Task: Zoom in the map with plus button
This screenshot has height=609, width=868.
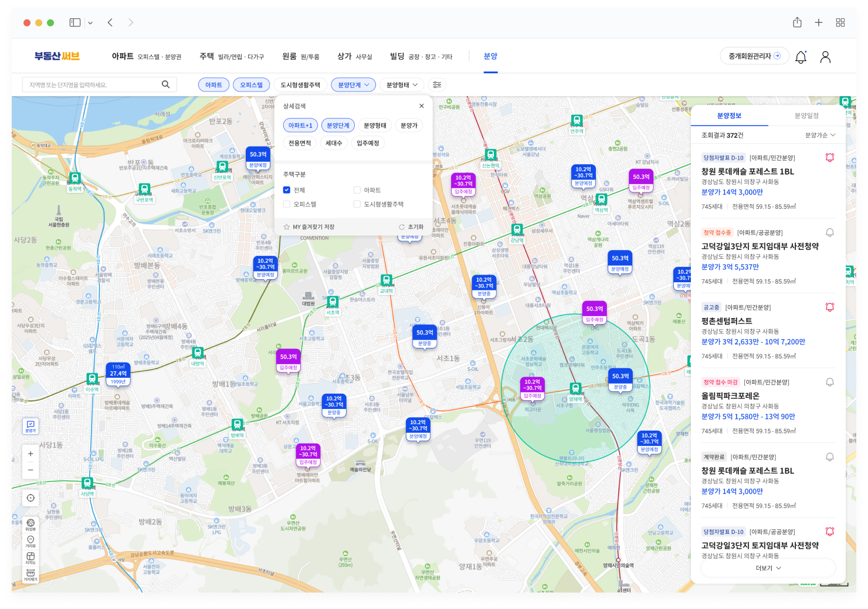Action: pos(30,454)
